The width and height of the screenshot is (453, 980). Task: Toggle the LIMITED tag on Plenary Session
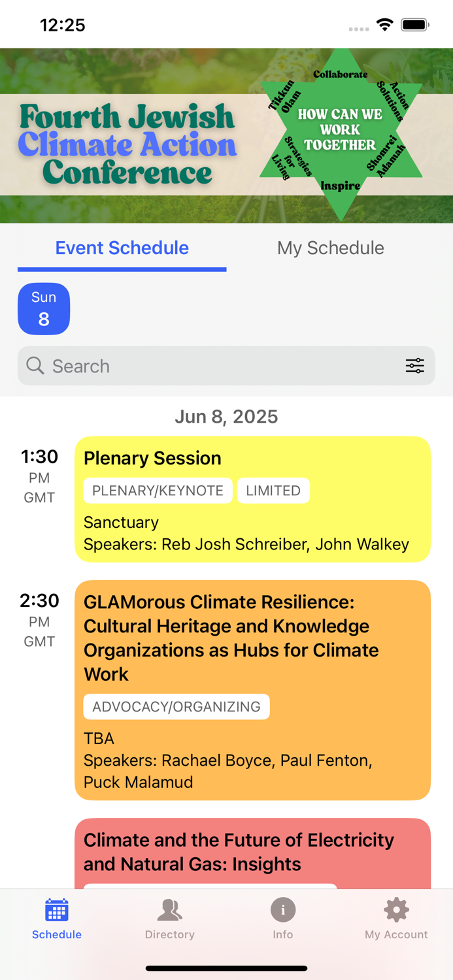point(273,491)
